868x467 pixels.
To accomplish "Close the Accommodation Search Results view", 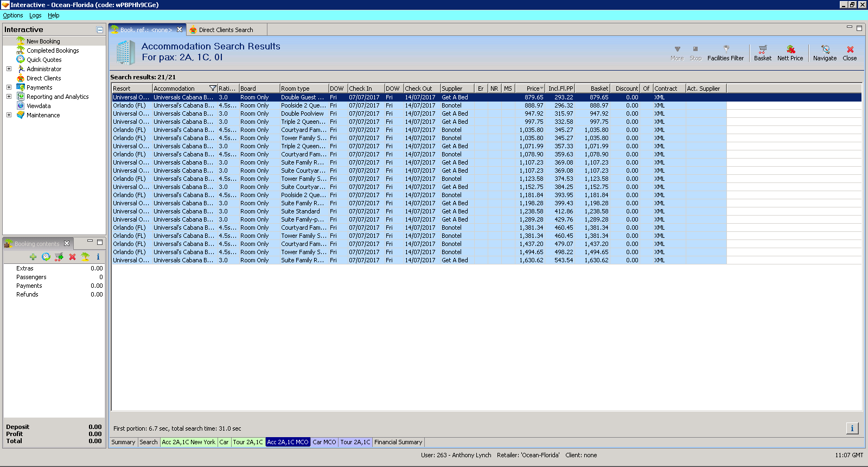I will pyautogui.click(x=850, y=52).
